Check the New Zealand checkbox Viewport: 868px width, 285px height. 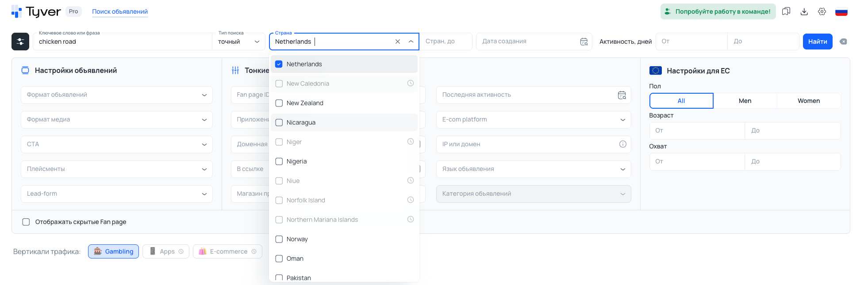[279, 103]
